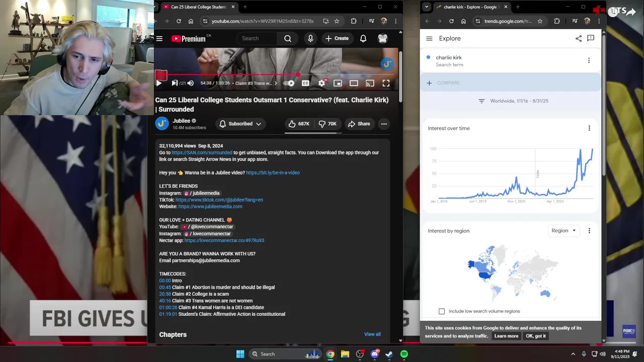Click the Create button on YouTube
Image resolution: width=644 pixels, height=362 pixels.
337,38
